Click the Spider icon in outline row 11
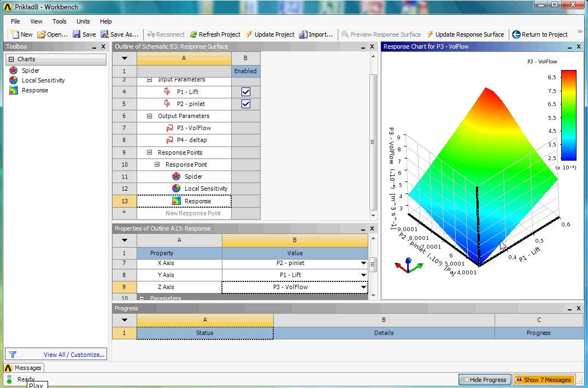The width and height of the screenshot is (588, 388). click(177, 176)
